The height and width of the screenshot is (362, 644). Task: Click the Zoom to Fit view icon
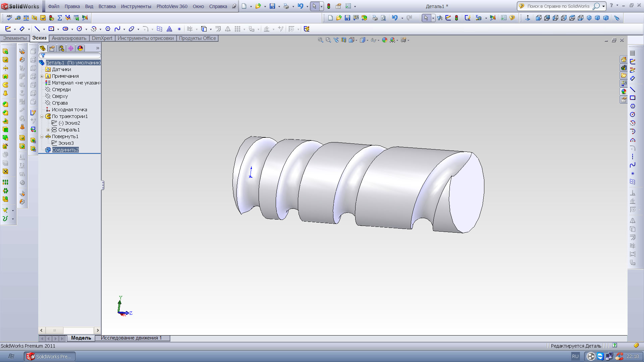pos(320,40)
